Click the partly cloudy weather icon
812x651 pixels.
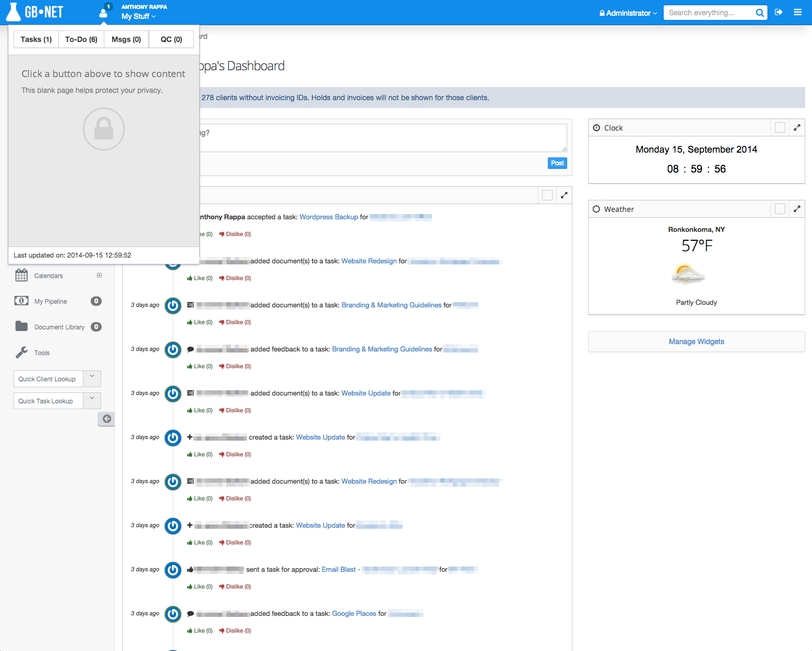coord(688,274)
